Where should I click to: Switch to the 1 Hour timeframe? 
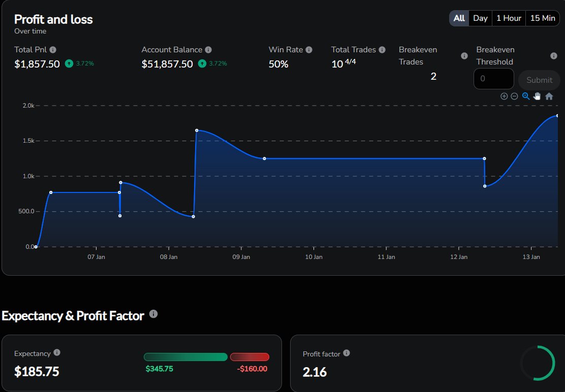click(509, 18)
